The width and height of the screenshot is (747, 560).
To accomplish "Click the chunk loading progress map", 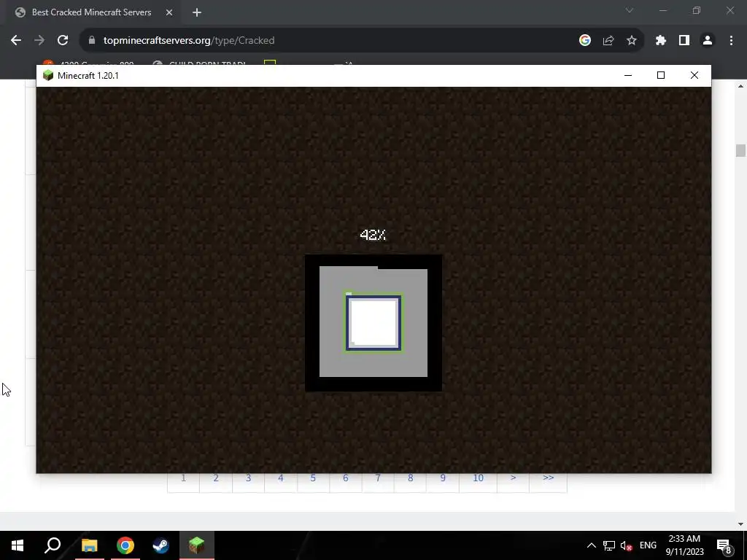I will (x=373, y=323).
